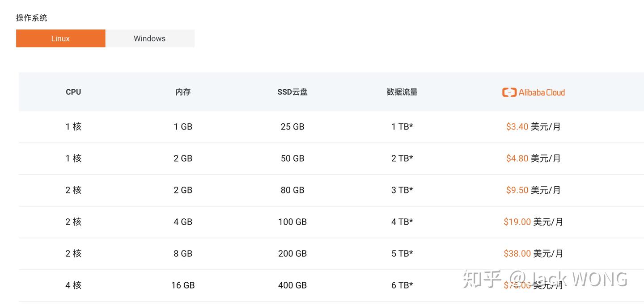
Task: Click the 4 核 CPU cell
Action: point(73,285)
